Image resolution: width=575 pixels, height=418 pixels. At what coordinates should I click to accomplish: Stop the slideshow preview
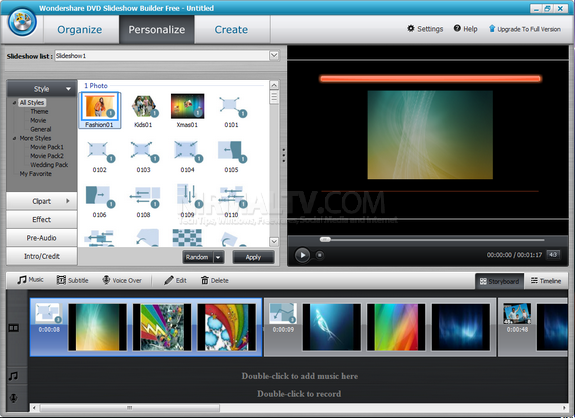coord(320,255)
